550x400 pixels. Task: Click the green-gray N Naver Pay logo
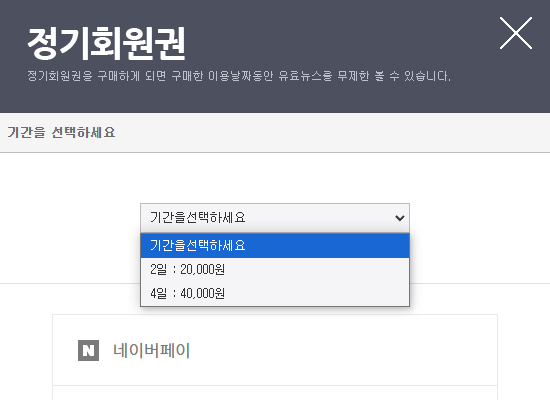[88, 350]
